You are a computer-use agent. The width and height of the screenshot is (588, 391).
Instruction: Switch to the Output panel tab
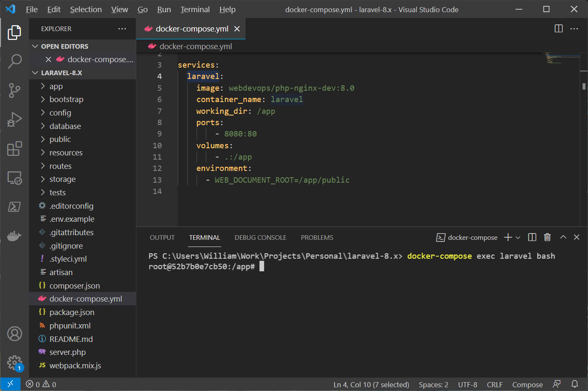[x=162, y=237]
